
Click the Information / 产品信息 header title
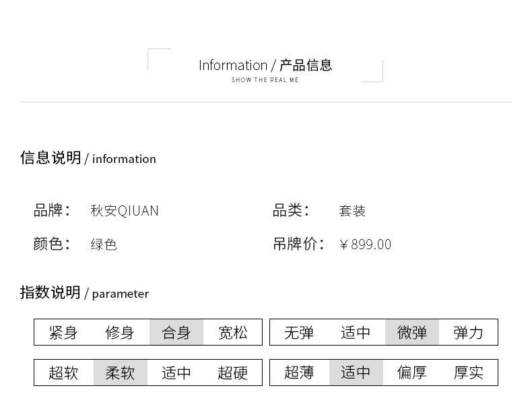click(x=265, y=65)
